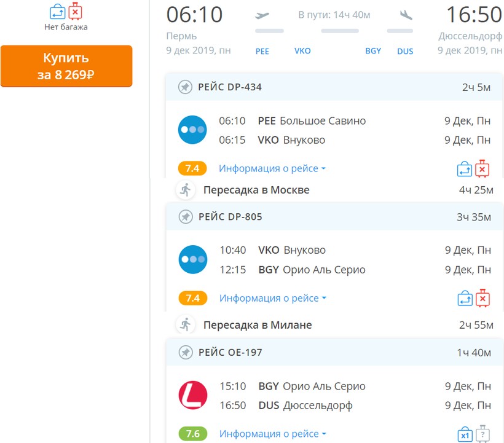Click the Pobeda airline logo for DP-434

[192, 130]
